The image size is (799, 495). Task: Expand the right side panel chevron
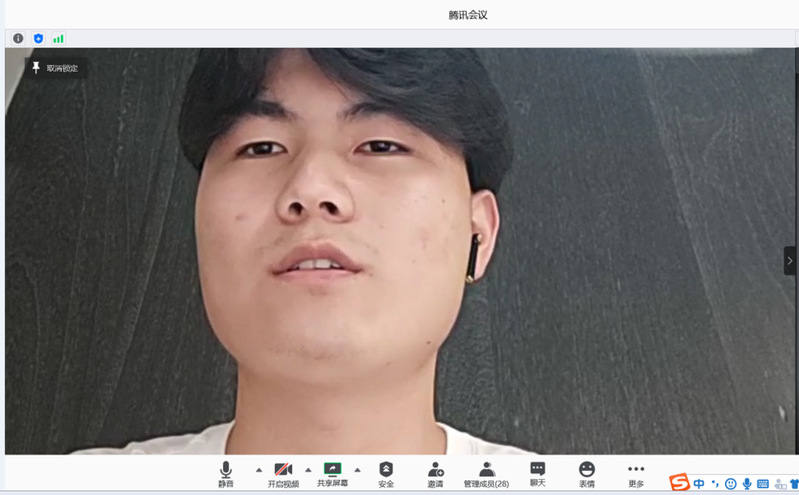(x=790, y=261)
